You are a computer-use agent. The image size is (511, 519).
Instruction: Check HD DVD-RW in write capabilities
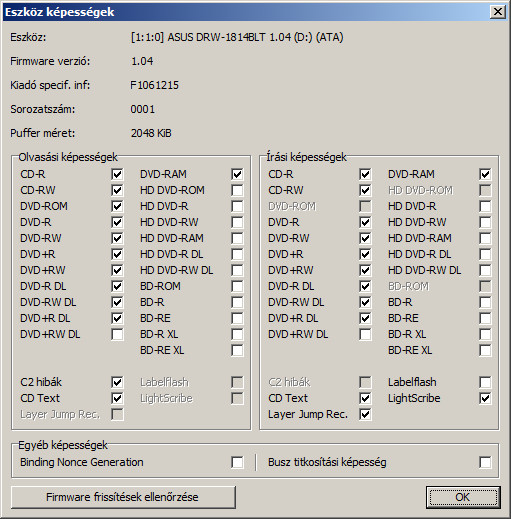(x=485, y=222)
